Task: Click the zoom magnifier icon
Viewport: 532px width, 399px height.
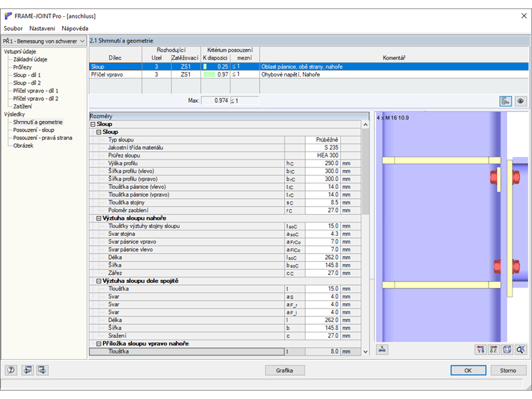Action: pos(521,349)
